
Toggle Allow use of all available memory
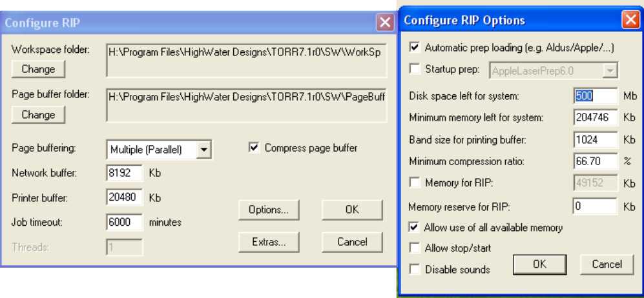point(415,227)
